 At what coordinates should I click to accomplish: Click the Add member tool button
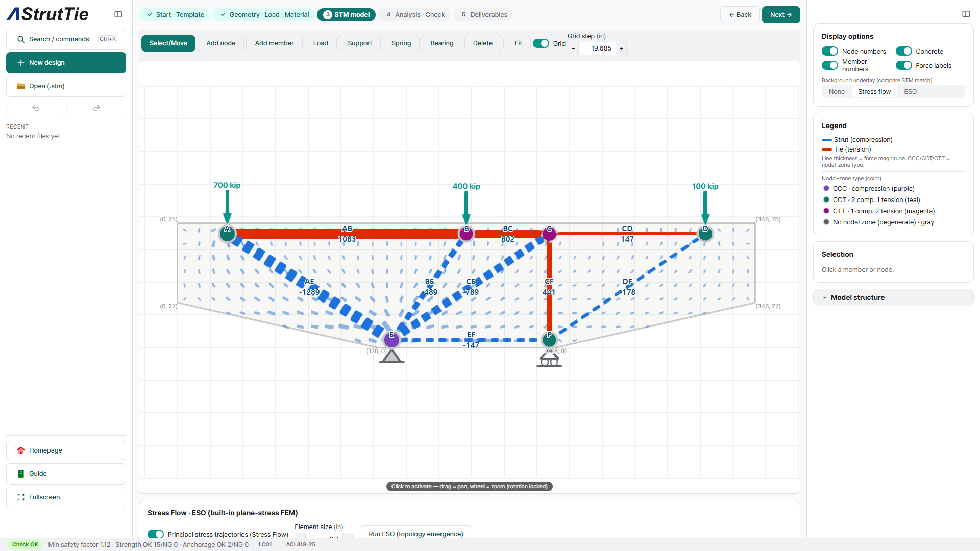(274, 43)
